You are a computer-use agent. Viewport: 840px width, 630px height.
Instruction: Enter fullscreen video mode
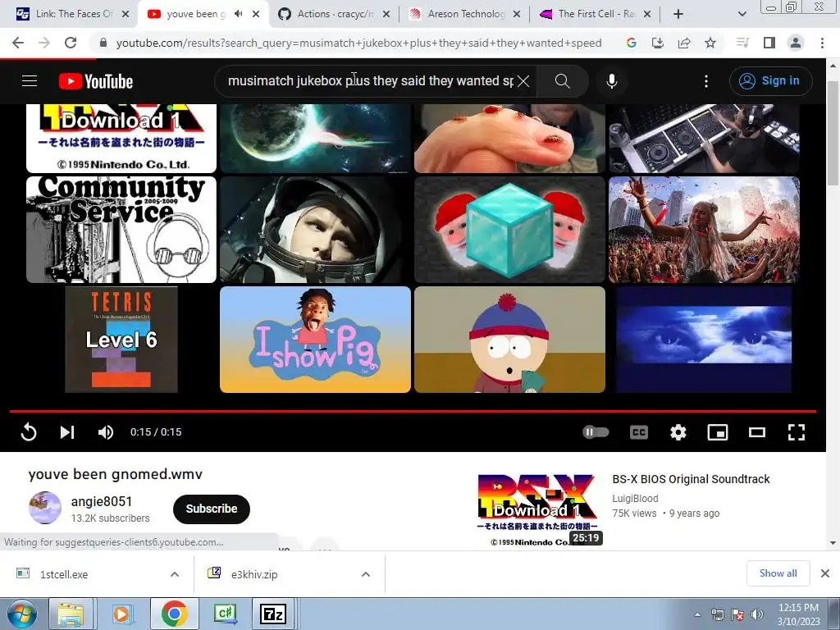[x=797, y=431]
